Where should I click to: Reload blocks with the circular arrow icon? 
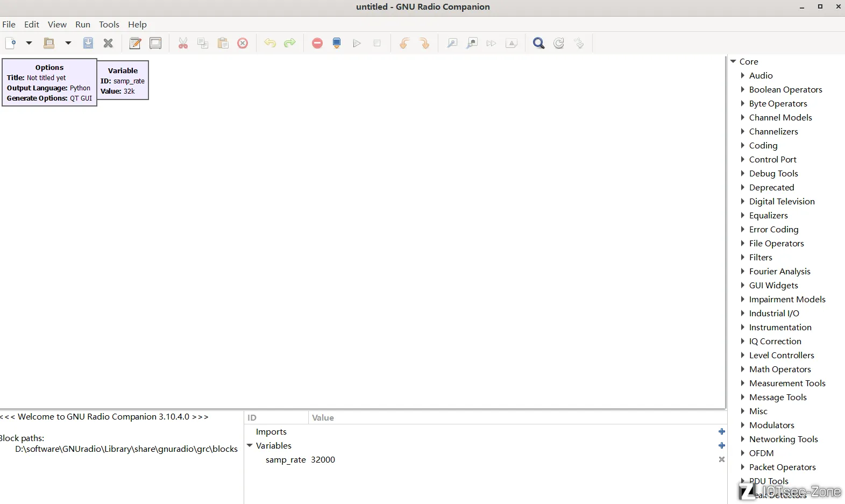(559, 43)
